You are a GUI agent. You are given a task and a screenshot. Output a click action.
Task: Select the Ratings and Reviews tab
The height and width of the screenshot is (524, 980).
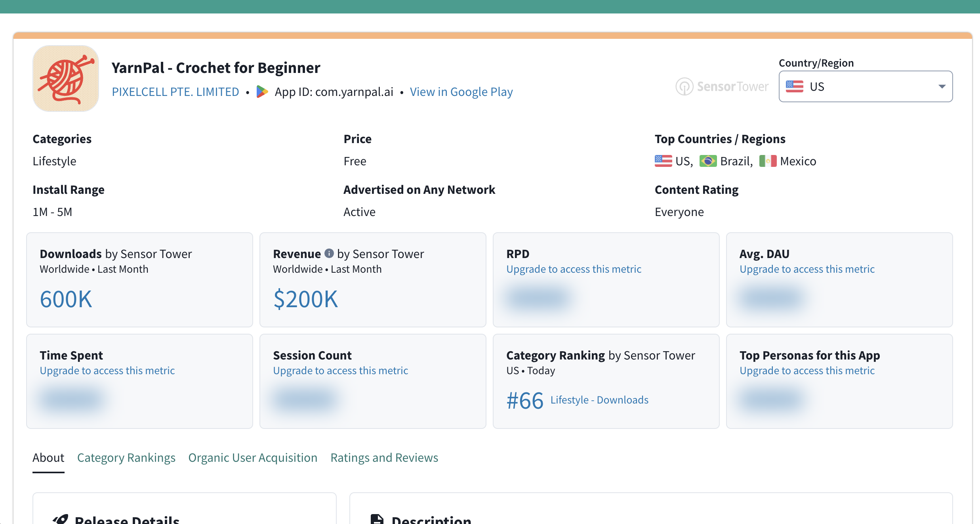(x=384, y=457)
